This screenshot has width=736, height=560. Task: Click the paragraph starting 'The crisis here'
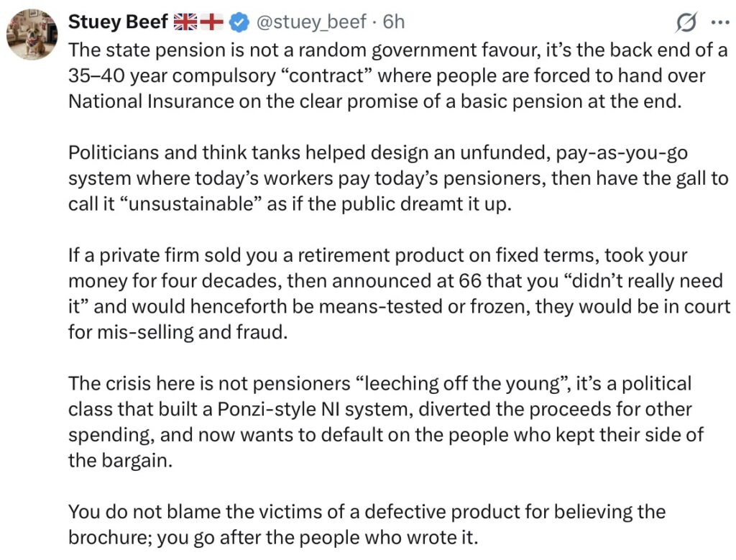(386, 422)
